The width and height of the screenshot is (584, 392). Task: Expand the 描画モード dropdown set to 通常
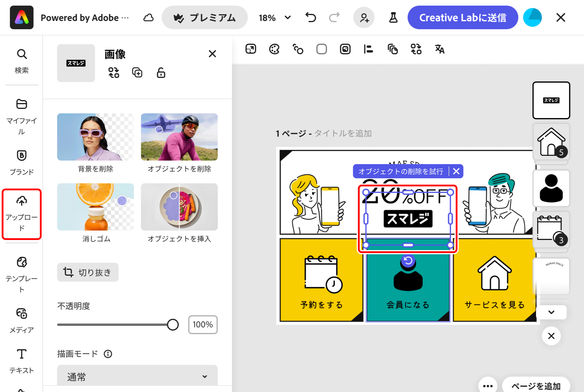coord(137,376)
